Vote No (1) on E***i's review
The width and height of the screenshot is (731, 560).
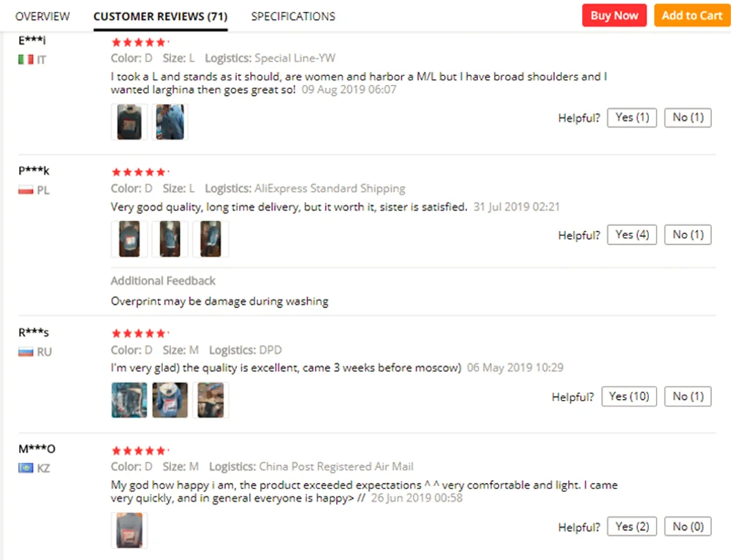point(688,118)
